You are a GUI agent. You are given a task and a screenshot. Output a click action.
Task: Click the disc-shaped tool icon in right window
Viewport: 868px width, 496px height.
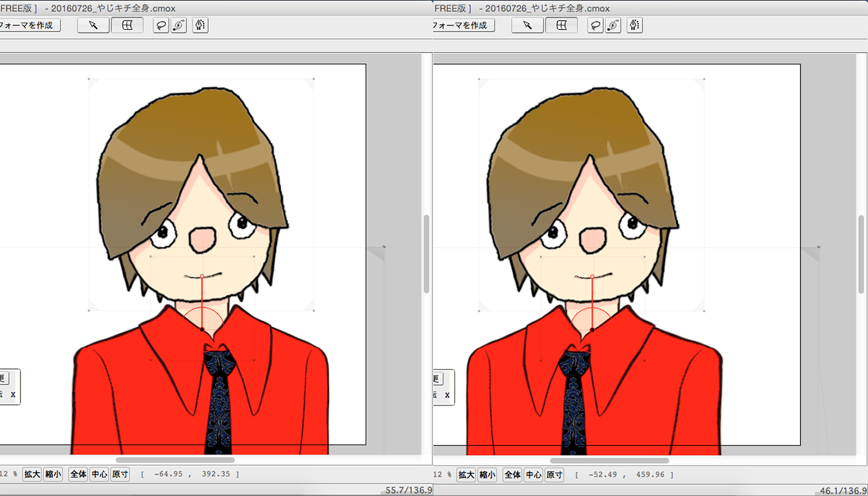pyautogui.click(x=613, y=25)
